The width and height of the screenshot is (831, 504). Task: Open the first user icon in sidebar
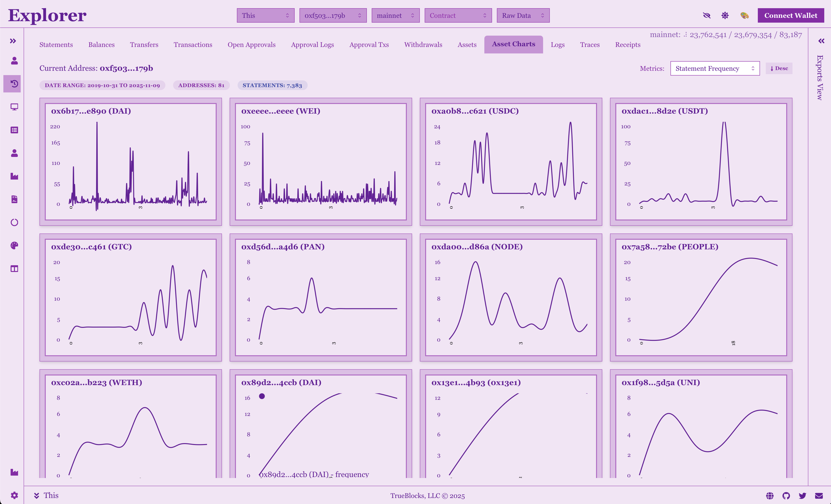14,61
